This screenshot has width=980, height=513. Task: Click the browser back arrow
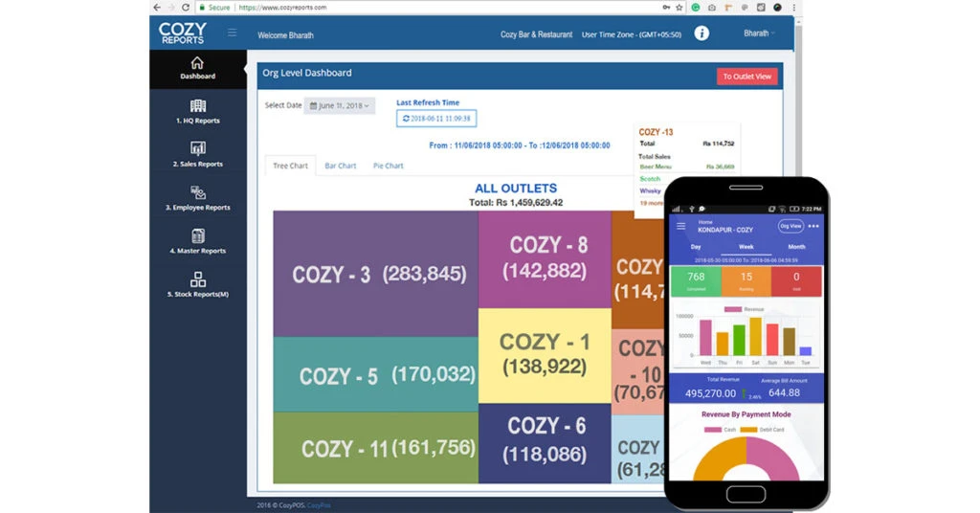coord(157,8)
